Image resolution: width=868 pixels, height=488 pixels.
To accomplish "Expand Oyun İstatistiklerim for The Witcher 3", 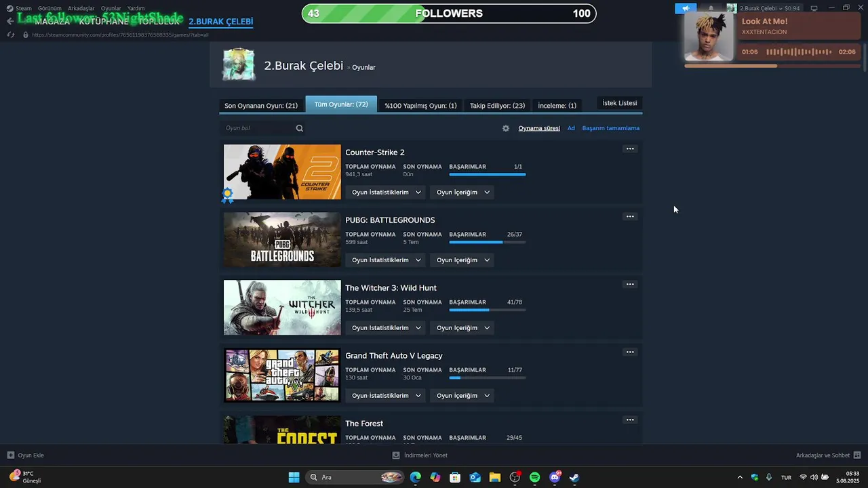I will [x=386, y=328].
